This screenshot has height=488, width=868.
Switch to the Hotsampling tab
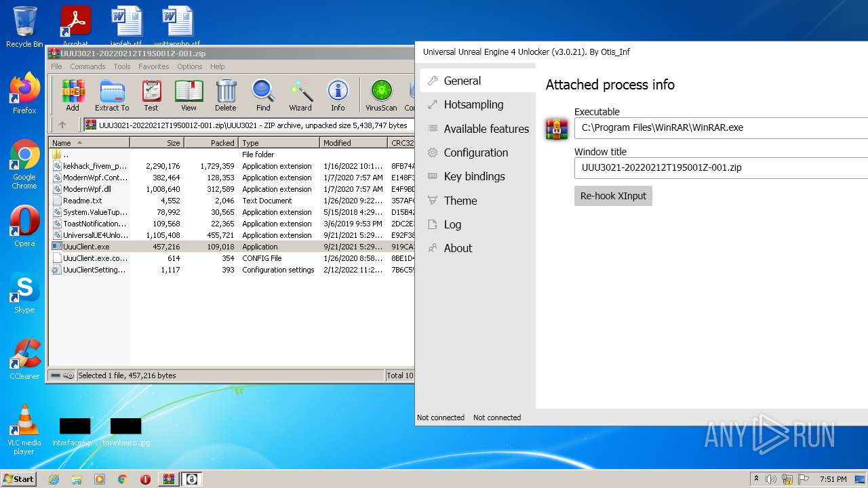point(477,104)
